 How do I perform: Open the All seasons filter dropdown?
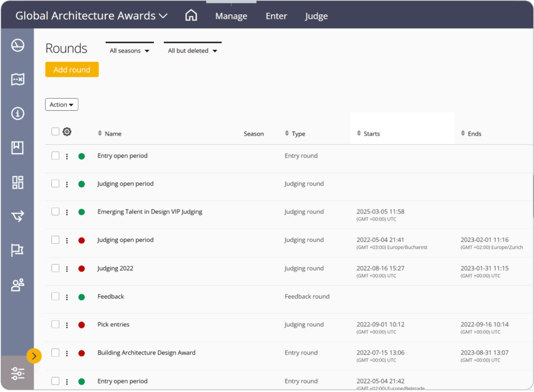coord(130,50)
